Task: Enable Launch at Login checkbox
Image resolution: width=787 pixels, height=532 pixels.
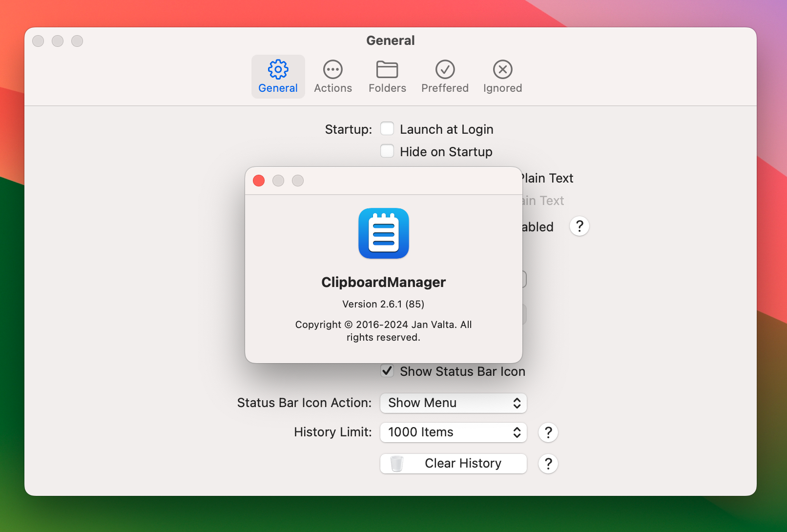Action: [387, 129]
